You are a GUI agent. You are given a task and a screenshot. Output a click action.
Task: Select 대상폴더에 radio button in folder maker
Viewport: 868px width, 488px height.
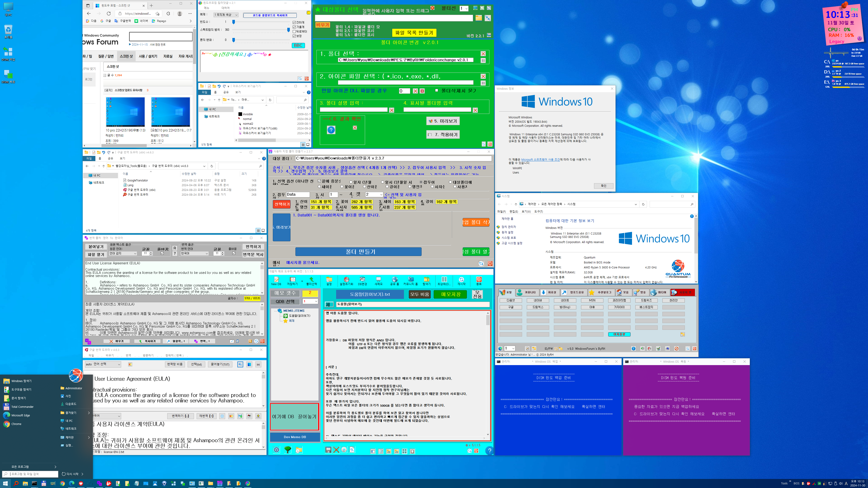[450, 182]
